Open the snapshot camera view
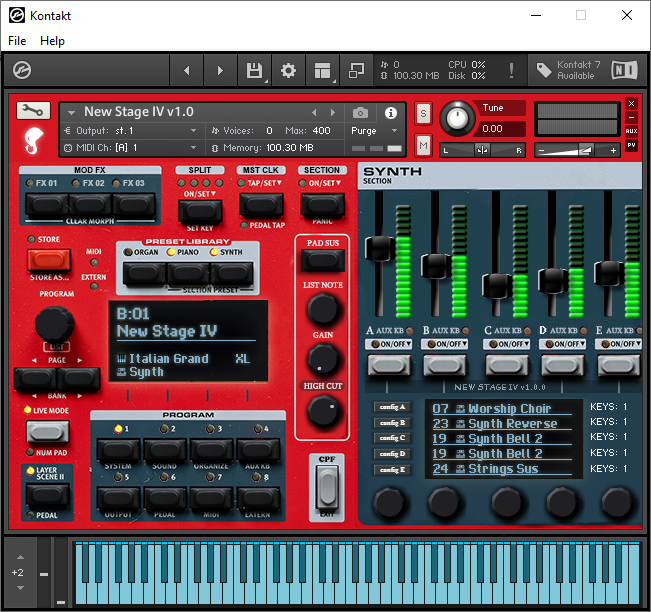The height and width of the screenshot is (612, 651). 360,113
